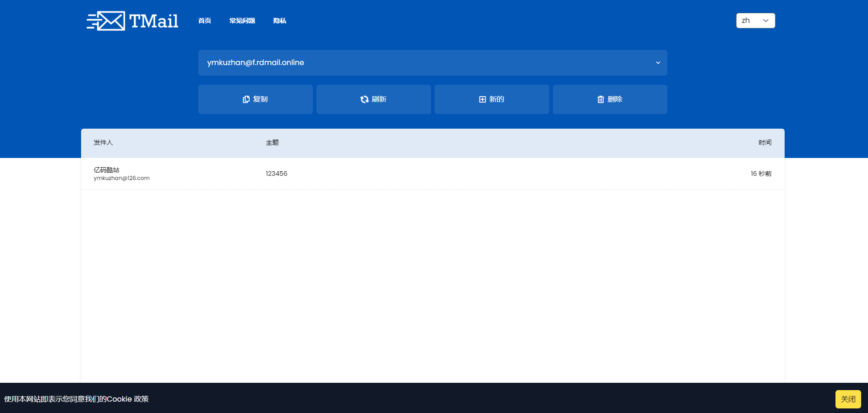Click the TMail envelope logo
The width and height of the screenshot is (868, 413).
105,20
